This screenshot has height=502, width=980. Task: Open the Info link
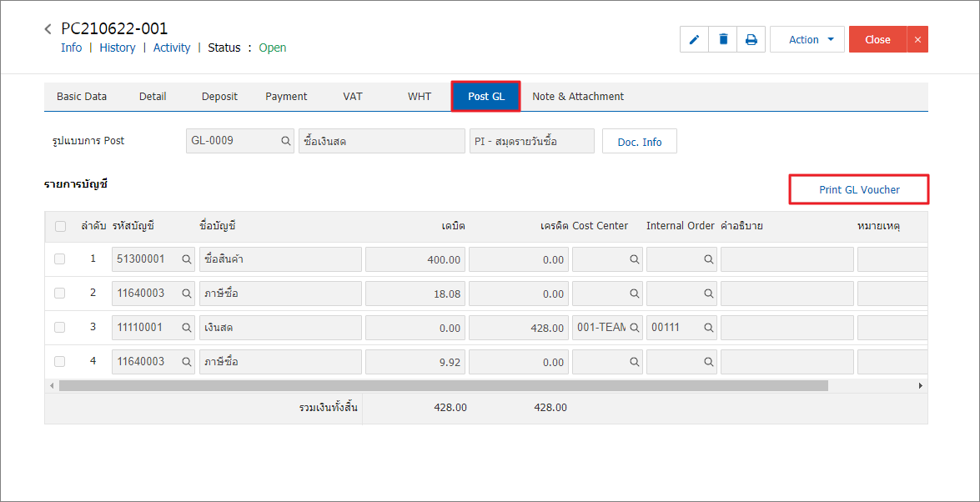[x=71, y=48]
